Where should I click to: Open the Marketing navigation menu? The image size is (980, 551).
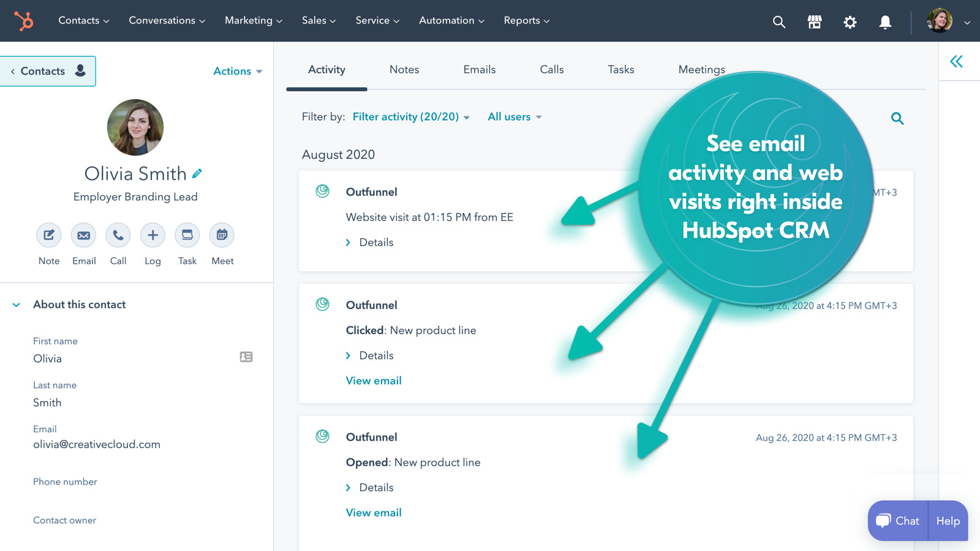(x=254, y=20)
